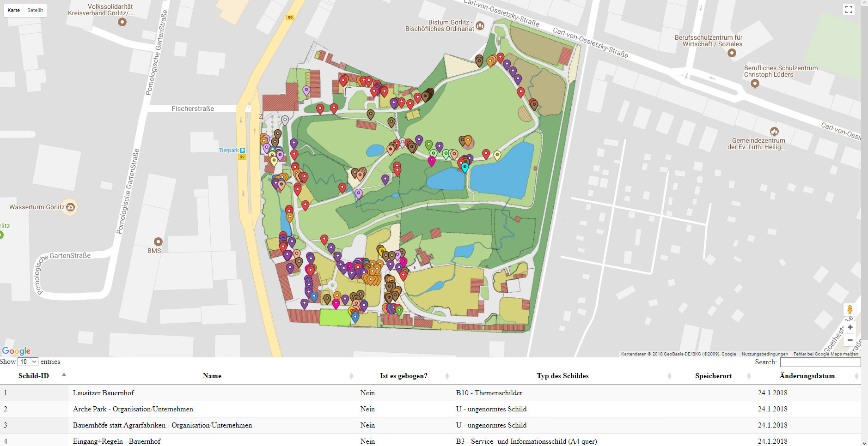Click the grey marker near park entrance
Screen dimensions: 868x446
pyautogui.click(x=285, y=120)
